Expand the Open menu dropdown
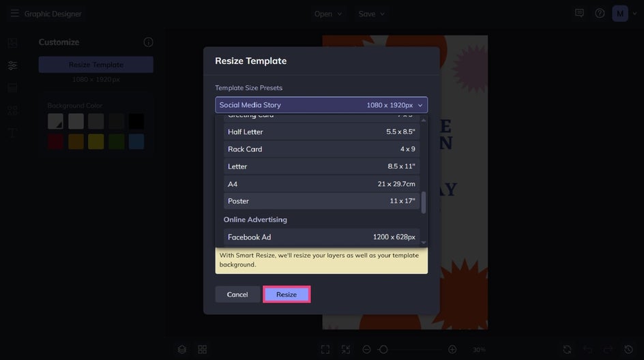 [327, 14]
